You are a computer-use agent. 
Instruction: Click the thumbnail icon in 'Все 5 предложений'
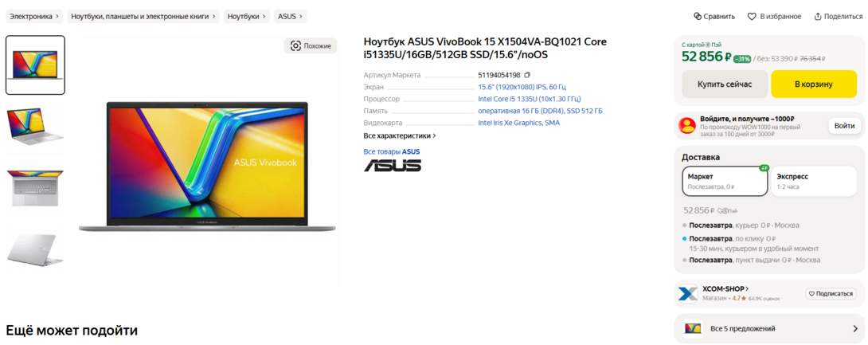(693, 328)
